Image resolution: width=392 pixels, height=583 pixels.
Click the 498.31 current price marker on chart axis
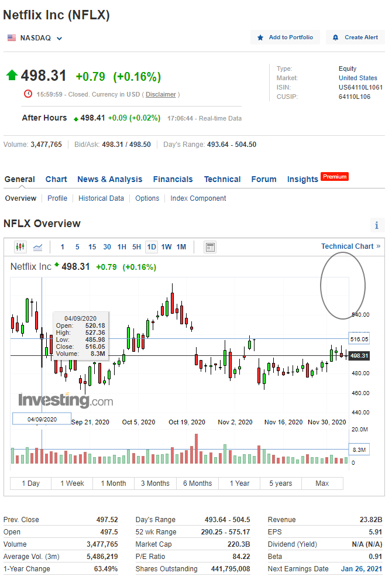click(359, 356)
